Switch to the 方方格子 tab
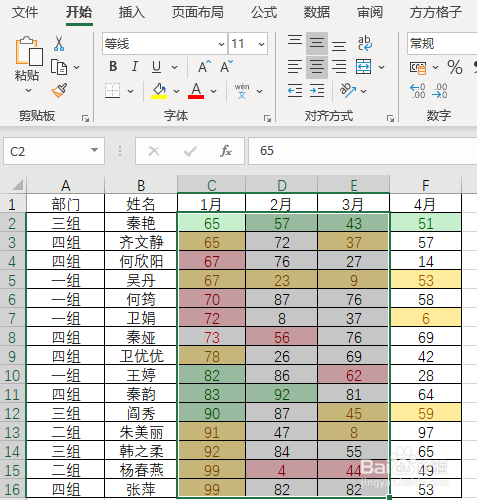The height and width of the screenshot is (500, 477). pos(436,12)
